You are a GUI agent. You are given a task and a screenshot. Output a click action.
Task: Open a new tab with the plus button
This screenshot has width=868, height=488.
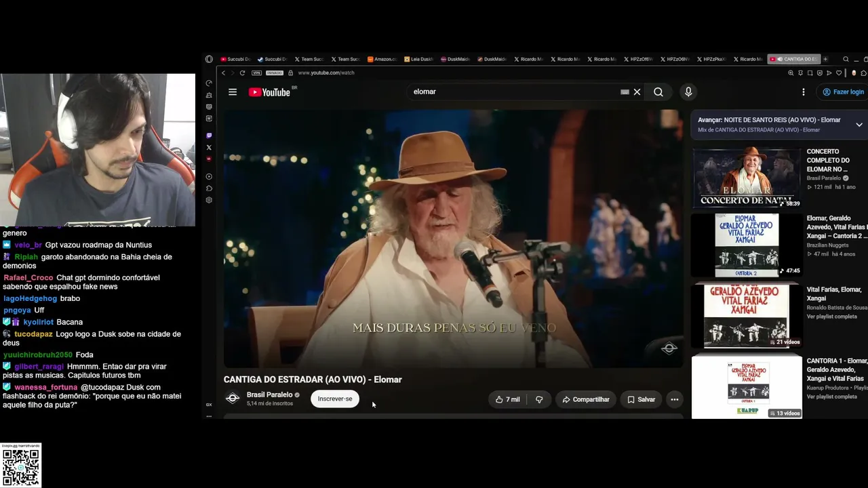pyautogui.click(x=825, y=59)
